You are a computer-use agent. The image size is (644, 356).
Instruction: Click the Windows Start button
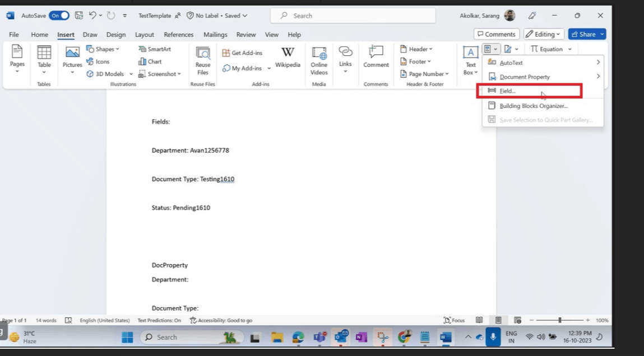[127, 337]
